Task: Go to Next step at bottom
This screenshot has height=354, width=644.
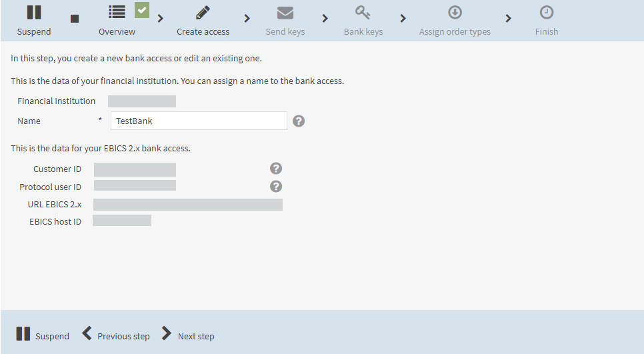Action: pos(188,334)
